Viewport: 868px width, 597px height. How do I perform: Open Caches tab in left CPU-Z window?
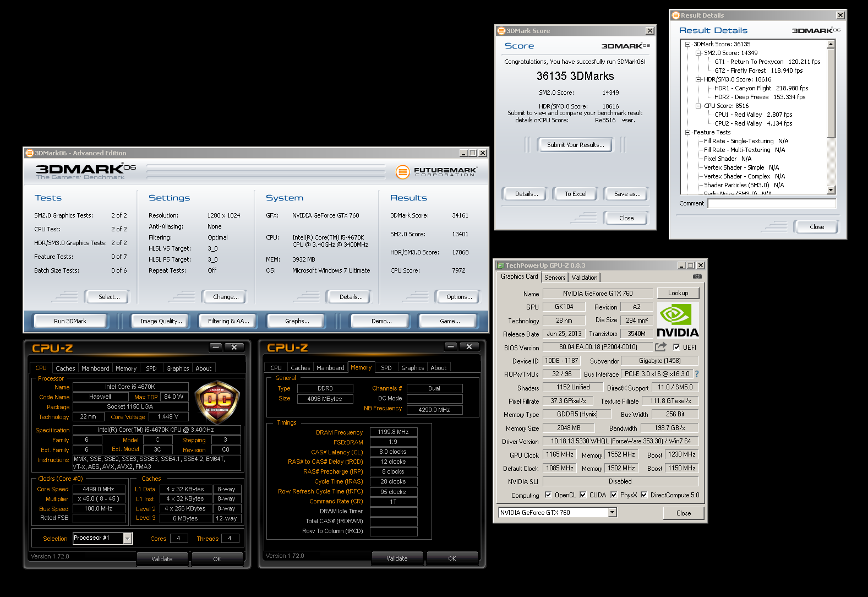(x=65, y=368)
